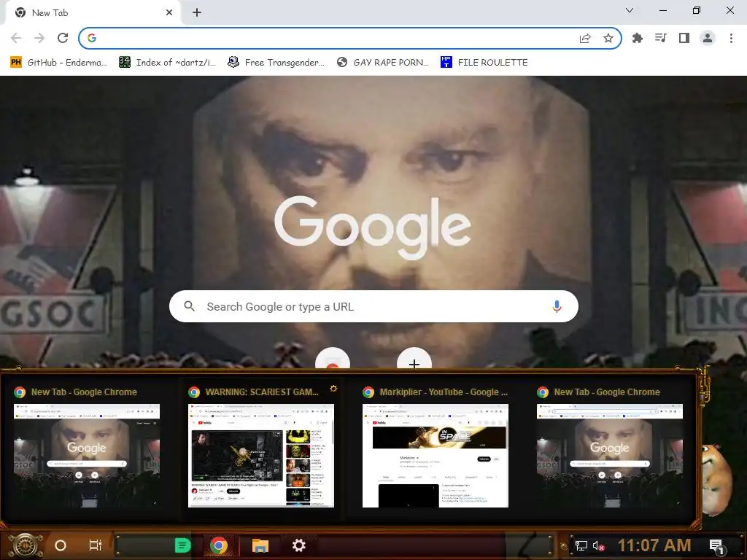Open the network icon in system tray
747x560 pixels.
[581, 545]
